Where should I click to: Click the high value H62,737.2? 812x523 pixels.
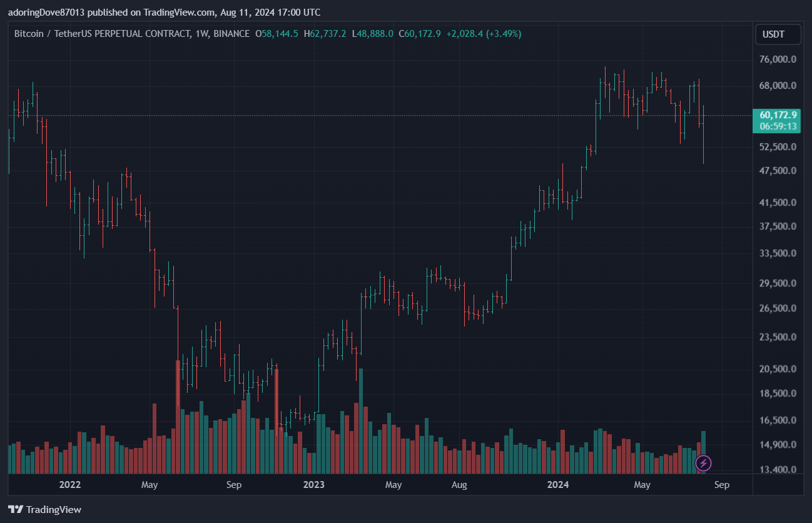coord(325,33)
